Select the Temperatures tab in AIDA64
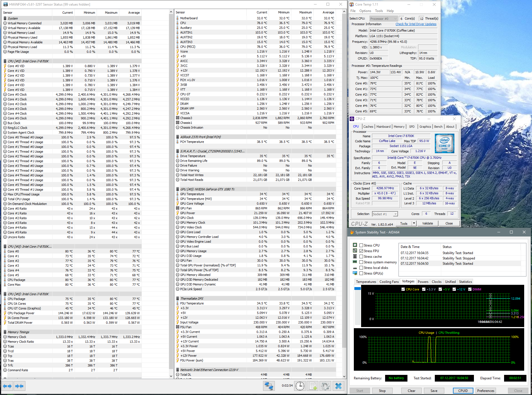This screenshot has height=395, width=532. (x=366, y=282)
